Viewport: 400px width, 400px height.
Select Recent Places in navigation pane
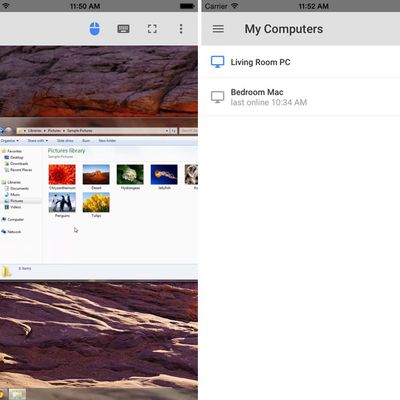click(18, 170)
